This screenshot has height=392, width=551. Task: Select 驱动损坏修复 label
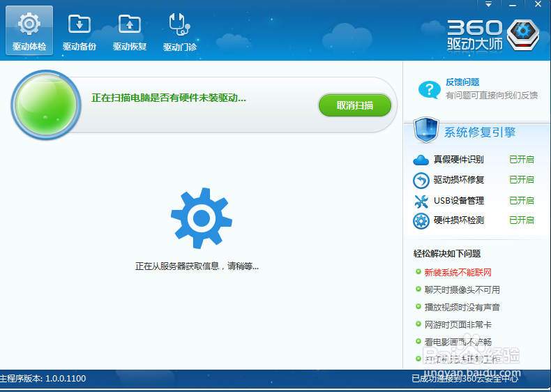(x=458, y=180)
